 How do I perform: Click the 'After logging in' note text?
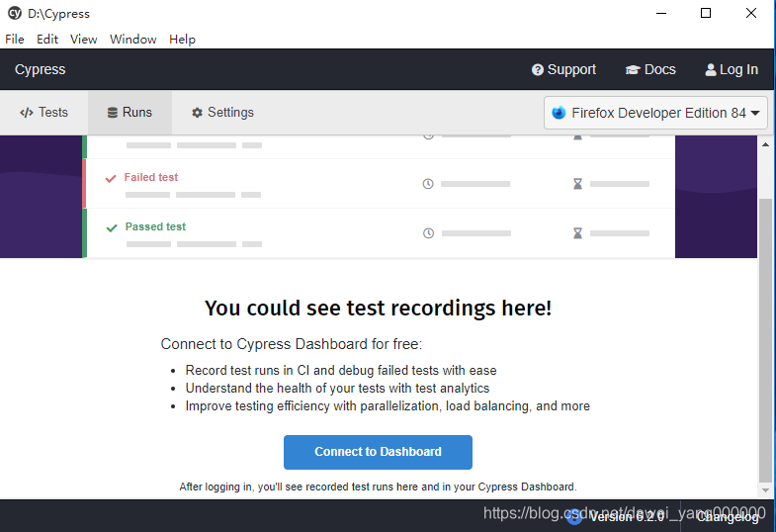(x=378, y=487)
